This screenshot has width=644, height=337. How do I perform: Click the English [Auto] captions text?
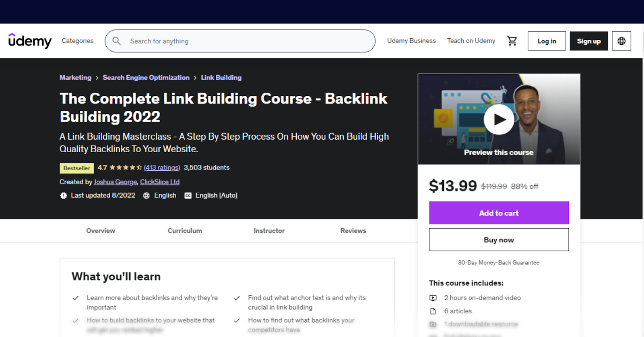coord(216,195)
